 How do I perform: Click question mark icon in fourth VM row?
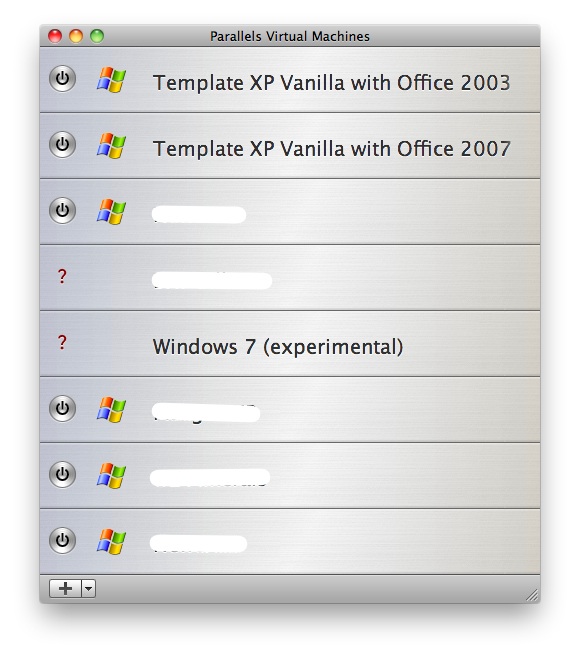[62, 276]
